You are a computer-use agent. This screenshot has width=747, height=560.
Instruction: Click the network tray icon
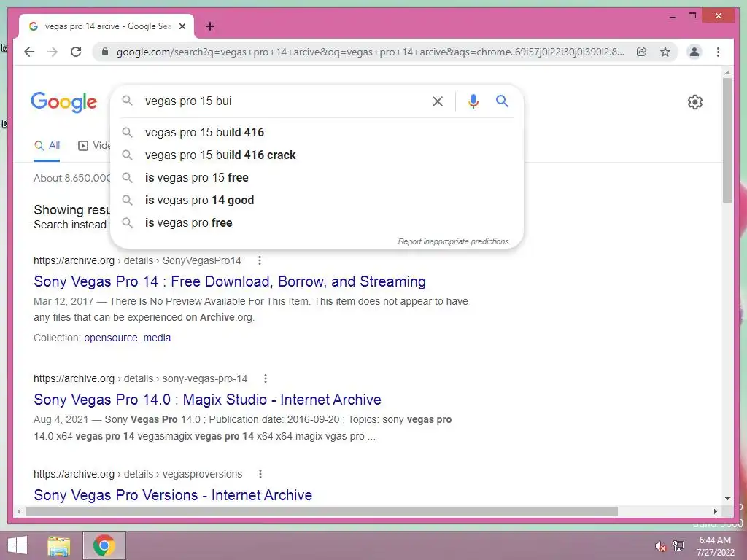coord(678,546)
